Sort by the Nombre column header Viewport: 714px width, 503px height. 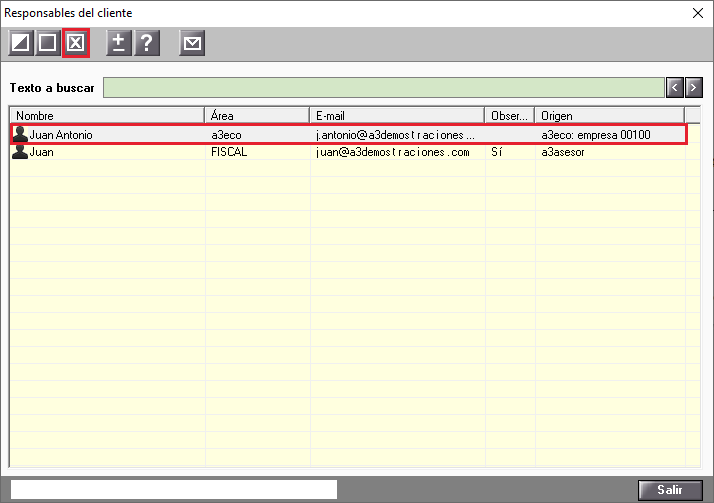107,116
